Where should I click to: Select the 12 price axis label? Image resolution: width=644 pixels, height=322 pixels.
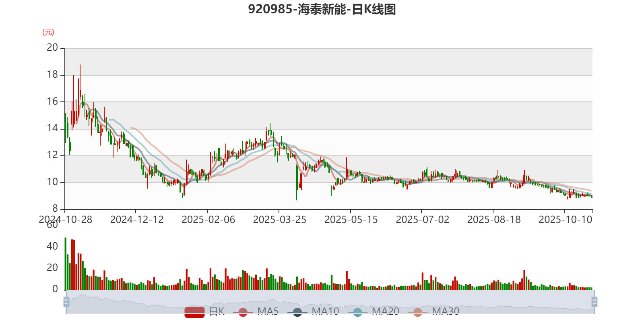pyautogui.click(x=52, y=155)
